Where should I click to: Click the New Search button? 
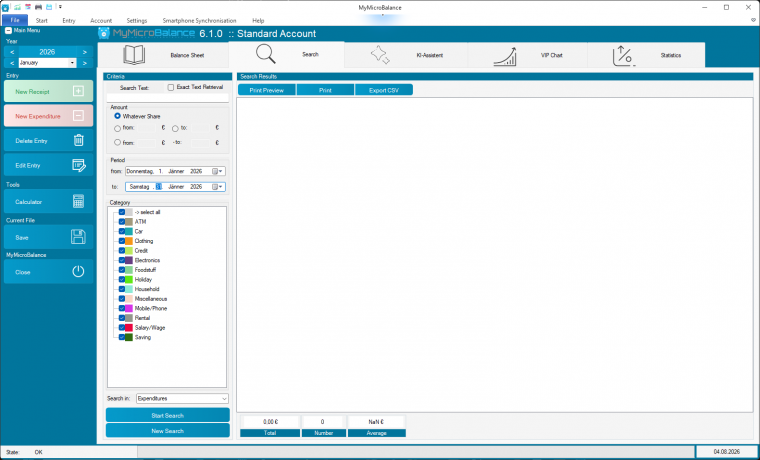(168, 431)
